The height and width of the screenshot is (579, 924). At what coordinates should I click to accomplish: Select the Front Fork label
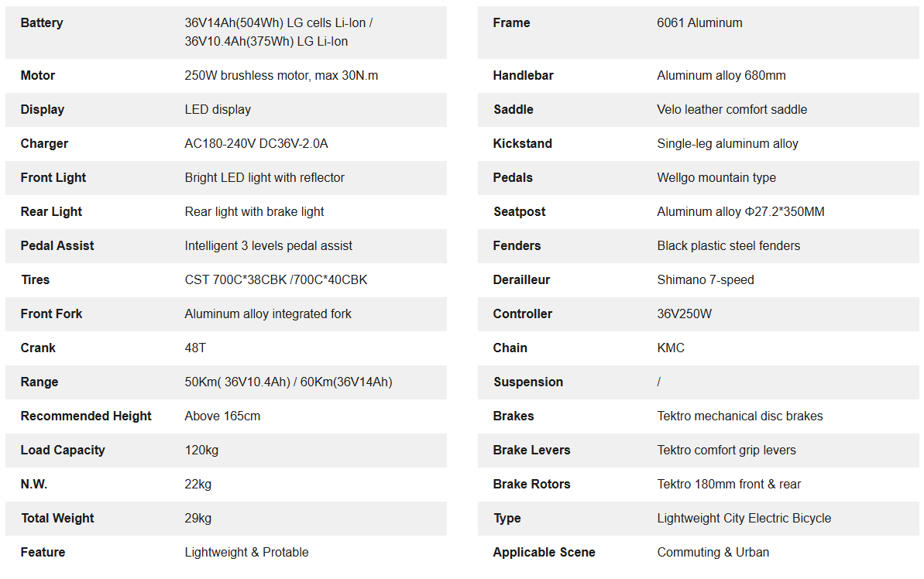click(51, 314)
